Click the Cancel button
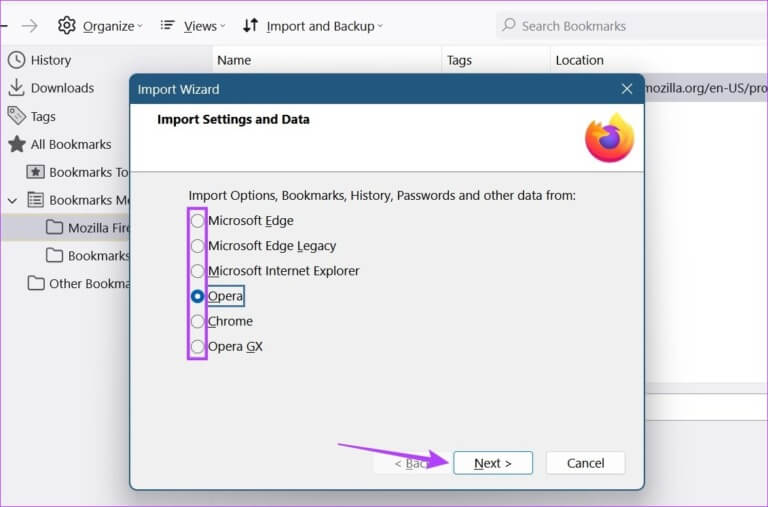This screenshot has height=507, width=768. click(x=585, y=463)
